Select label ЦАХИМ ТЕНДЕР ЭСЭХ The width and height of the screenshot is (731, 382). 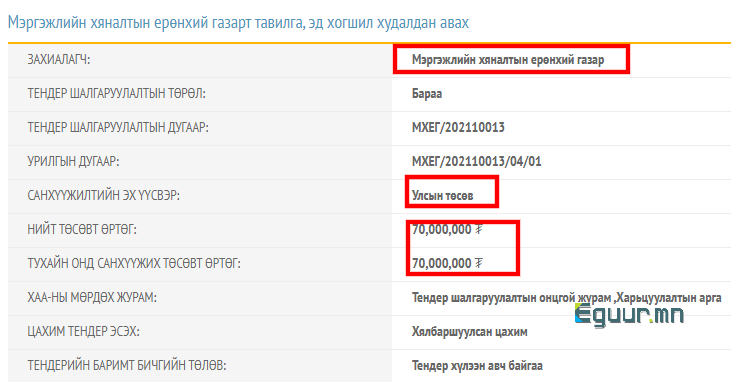point(83,332)
